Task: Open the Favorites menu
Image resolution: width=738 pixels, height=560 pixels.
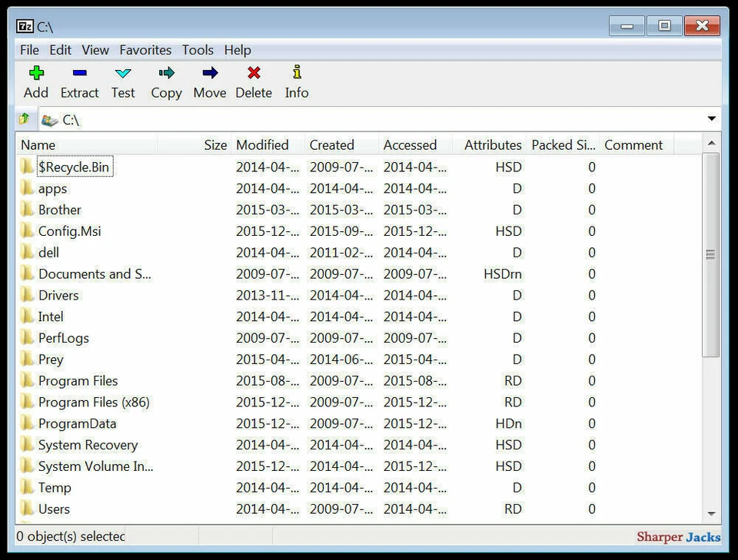Action: (145, 50)
